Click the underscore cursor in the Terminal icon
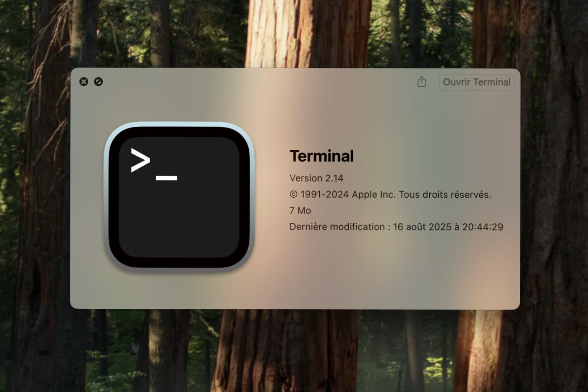The image size is (588, 392). click(166, 178)
